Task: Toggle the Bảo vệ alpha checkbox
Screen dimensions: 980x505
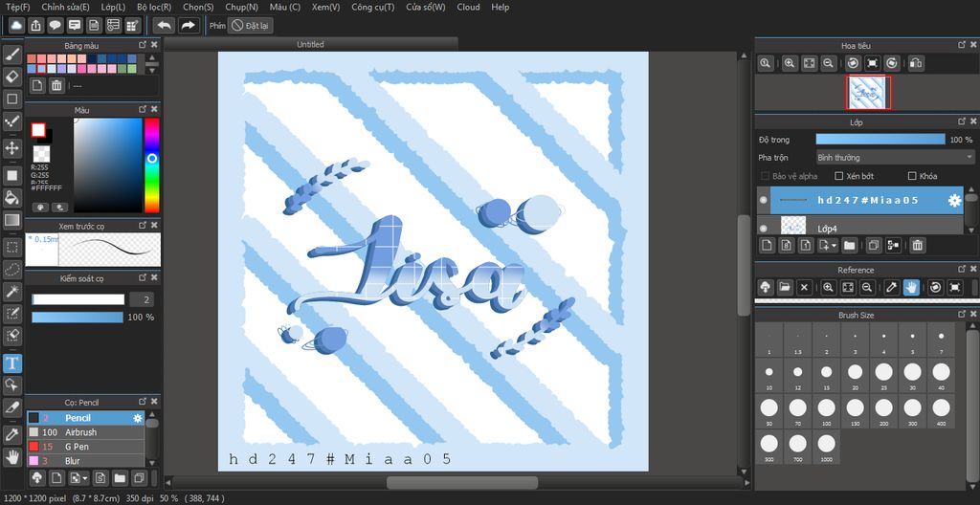Action: [x=765, y=176]
